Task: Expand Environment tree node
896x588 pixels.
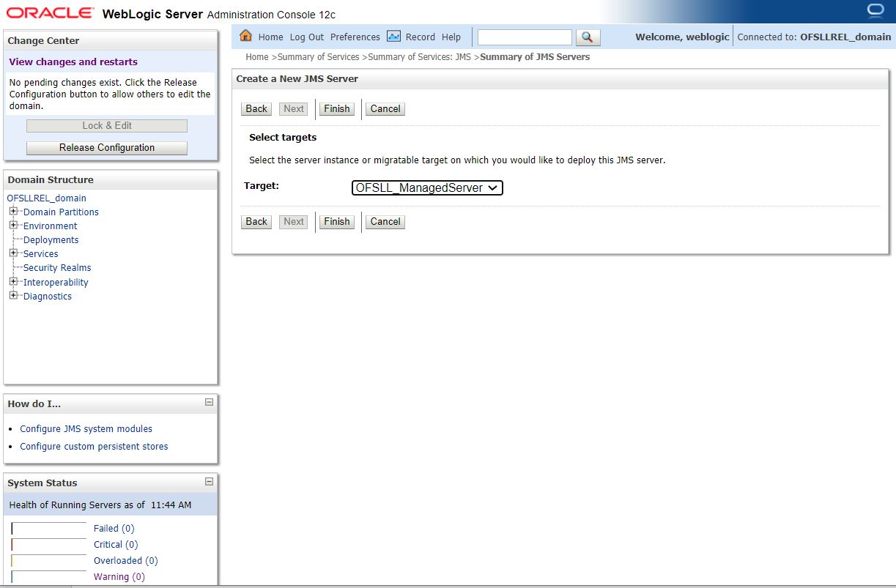Action: (13, 225)
